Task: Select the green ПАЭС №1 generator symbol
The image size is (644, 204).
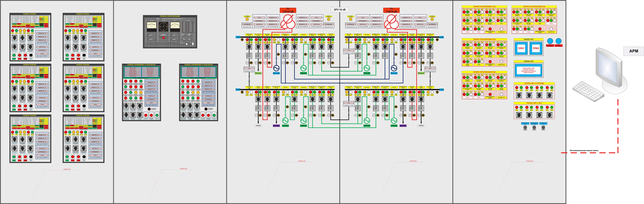Action: pyautogui.click(x=303, y=68)
